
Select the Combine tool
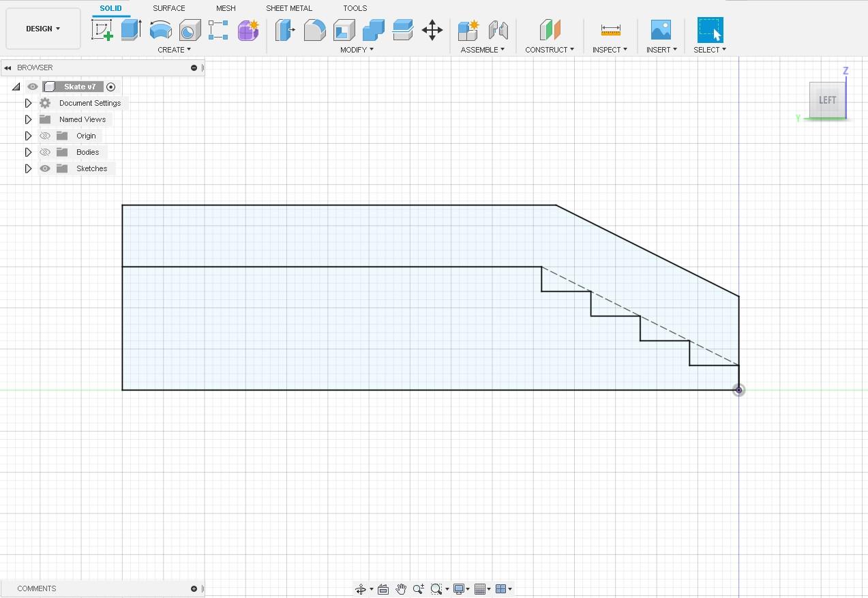coord(374,30)
